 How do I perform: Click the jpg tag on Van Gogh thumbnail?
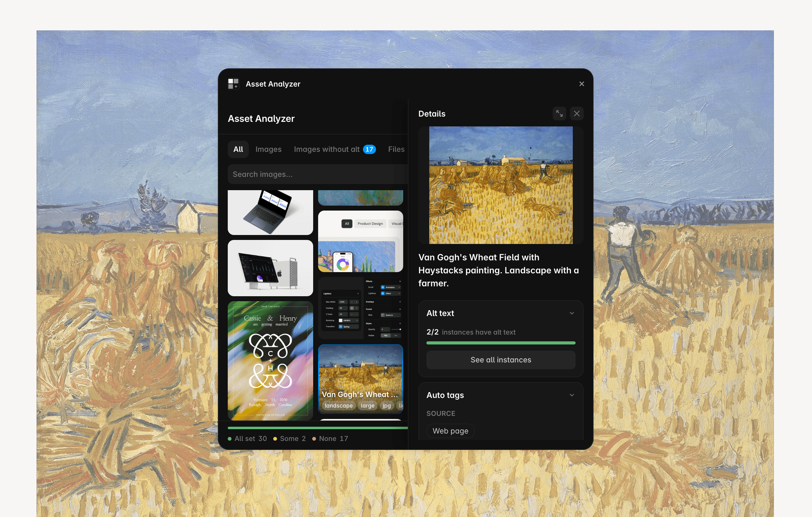pos(387,406)
